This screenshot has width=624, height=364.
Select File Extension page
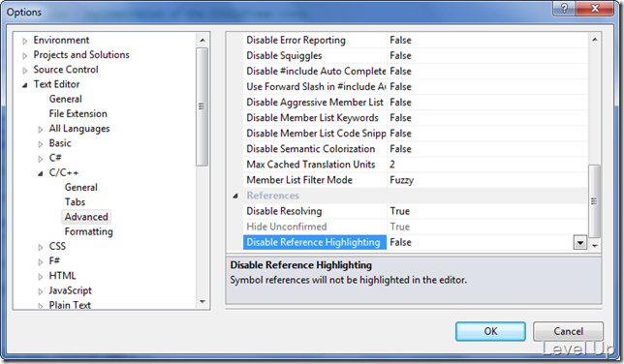(x=78, y=114)
